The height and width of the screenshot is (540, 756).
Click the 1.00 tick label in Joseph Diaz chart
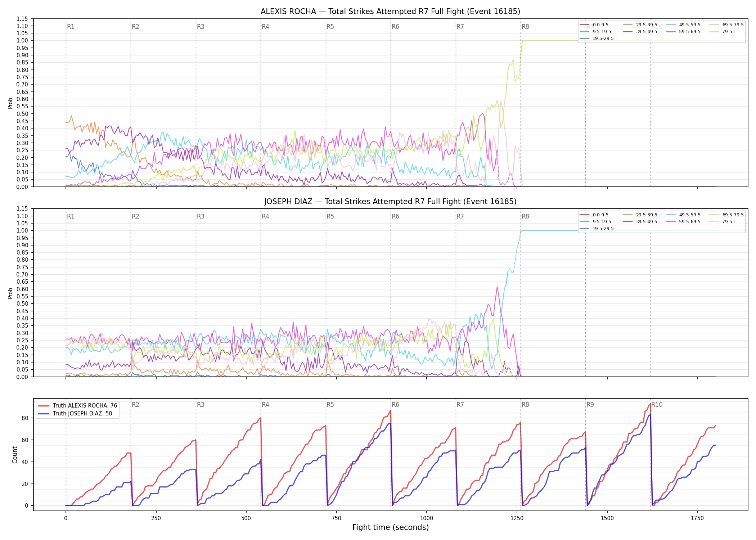click(22, 230)
